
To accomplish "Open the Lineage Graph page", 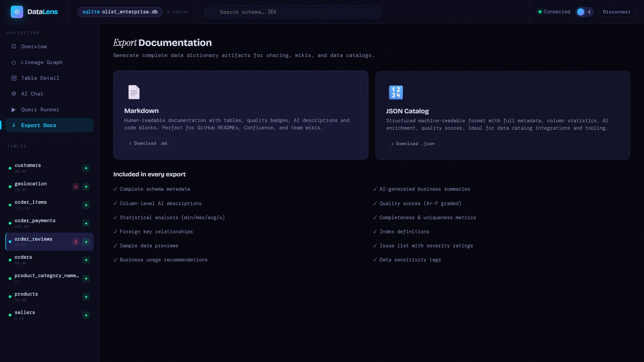I will pyautogui.click(x=49, y=62).
